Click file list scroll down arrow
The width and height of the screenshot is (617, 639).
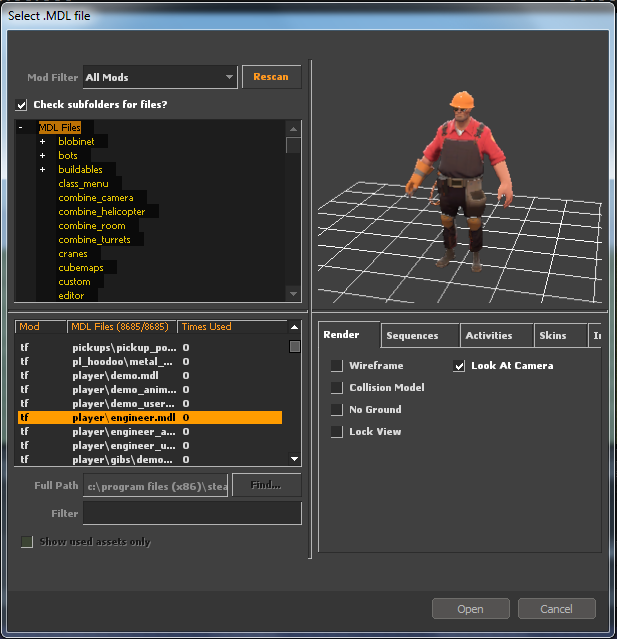pyautogui.click(x=295, y=459)
